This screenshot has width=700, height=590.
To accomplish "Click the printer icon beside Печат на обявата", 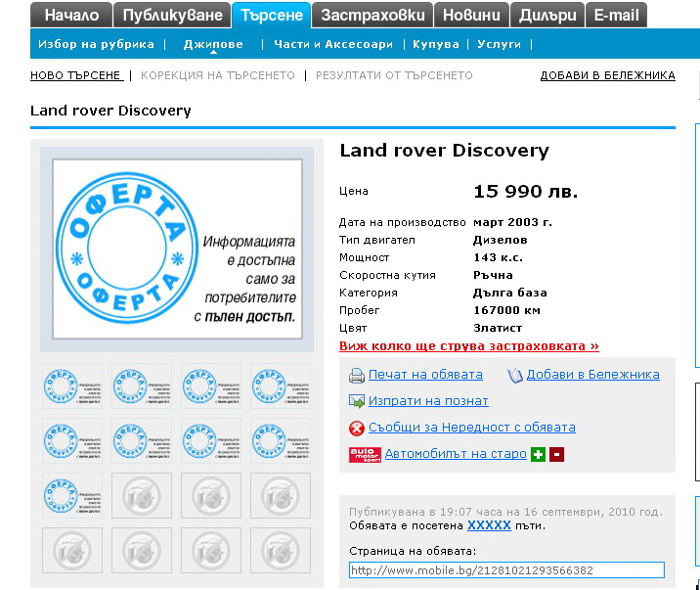I will 357,375.
